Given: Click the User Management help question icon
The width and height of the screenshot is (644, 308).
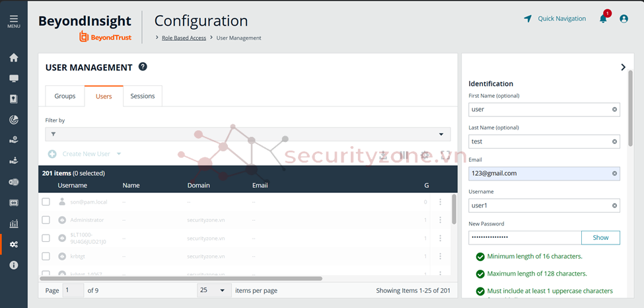Looking at the screenshot, I should [x=143, y=67].
